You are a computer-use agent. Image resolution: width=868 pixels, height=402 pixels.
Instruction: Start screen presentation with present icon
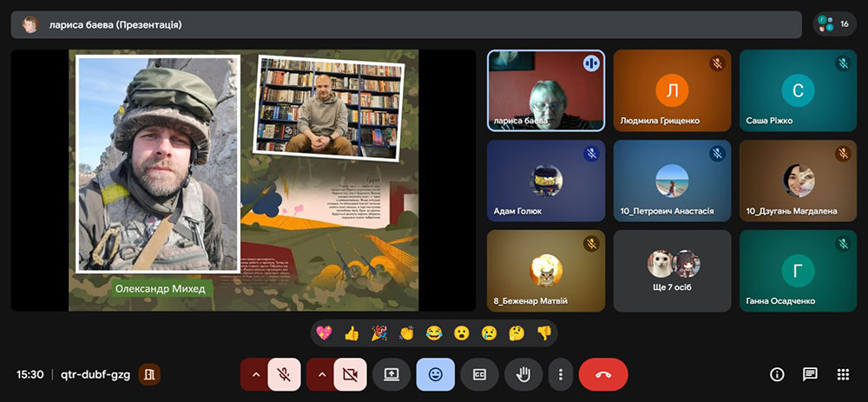click(x=391, y=374)
